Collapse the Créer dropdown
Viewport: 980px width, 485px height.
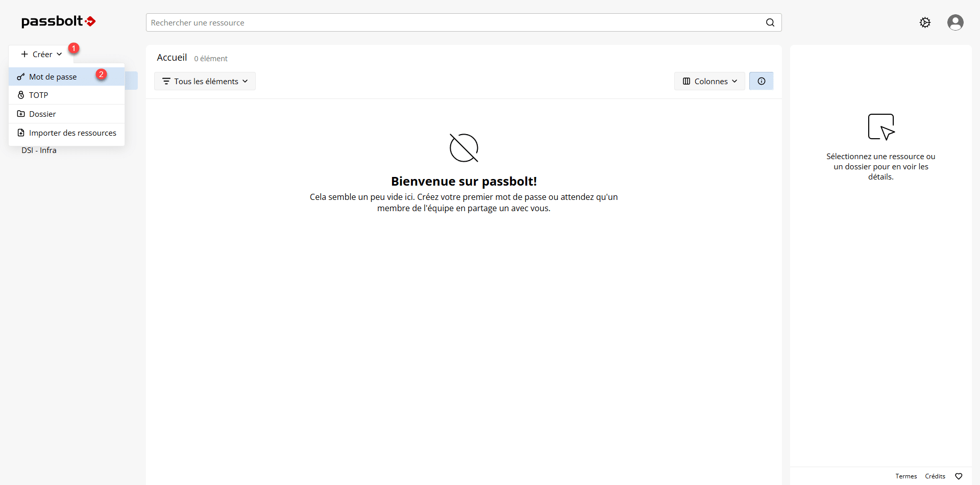click(41, 55)
